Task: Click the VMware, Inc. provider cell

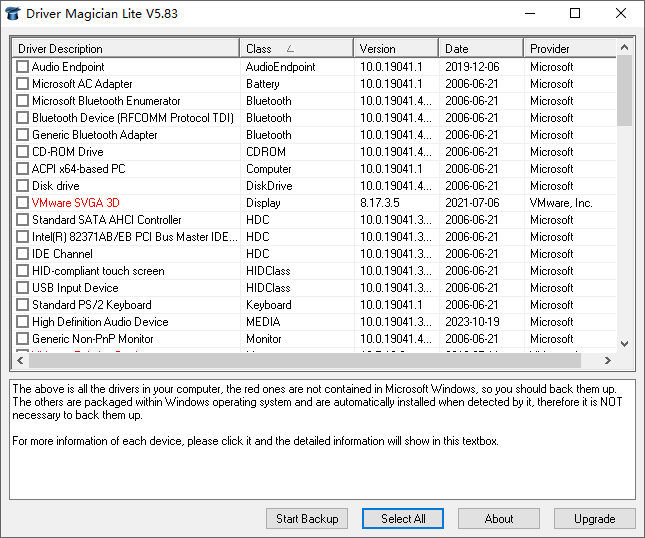Action: point(561,203)
